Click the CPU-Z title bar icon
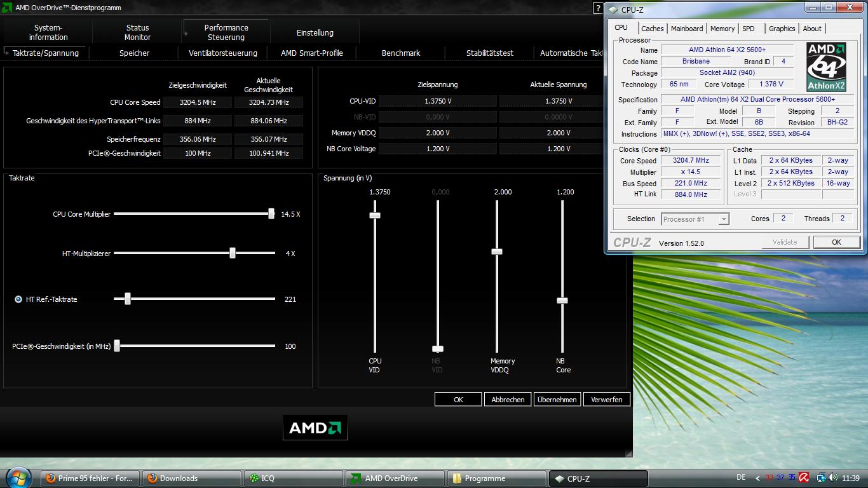 click(613, 10)
